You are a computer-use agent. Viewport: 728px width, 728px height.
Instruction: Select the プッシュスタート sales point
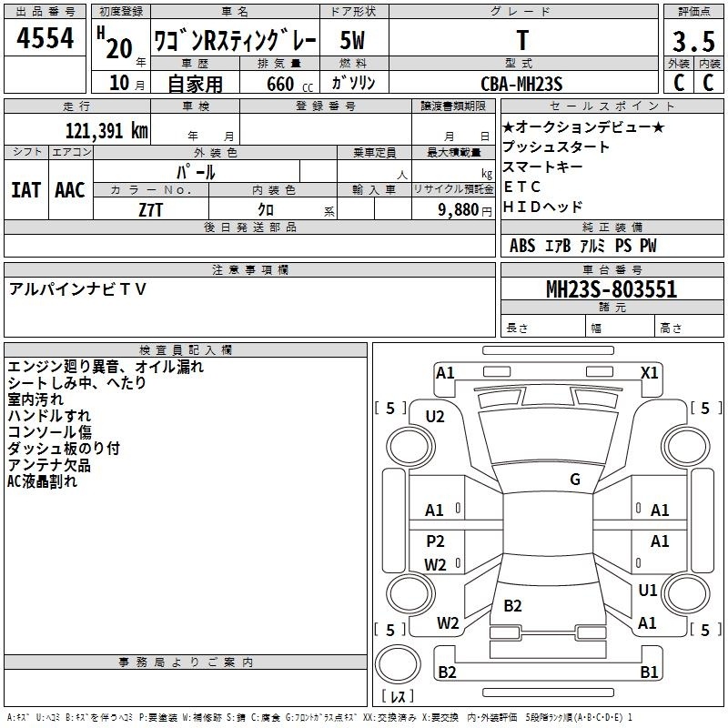[x=556, y=147]
